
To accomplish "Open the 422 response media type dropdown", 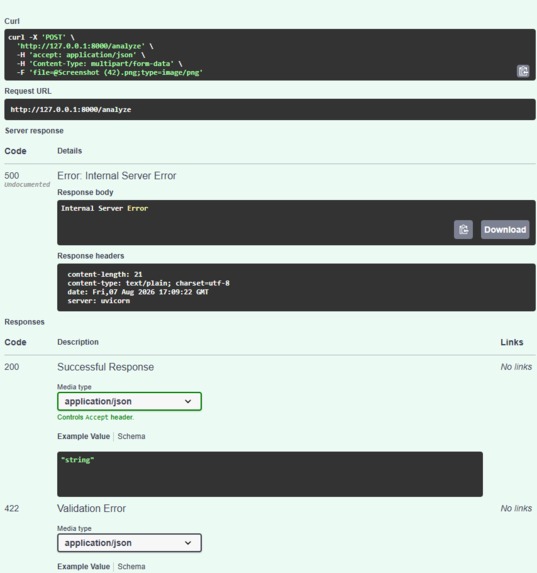I will coord(129,543).
